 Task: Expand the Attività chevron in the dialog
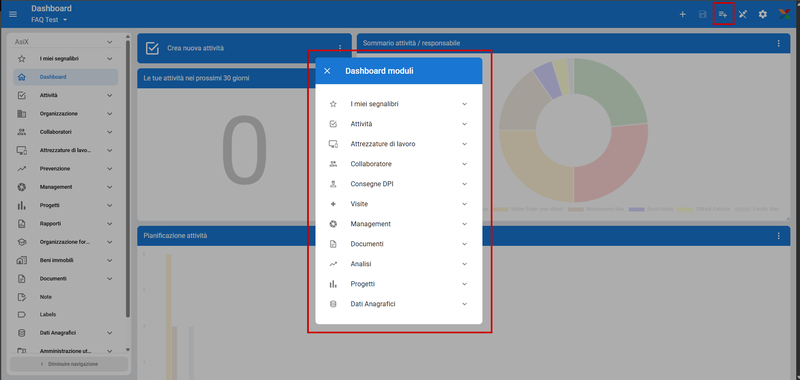point(464,124)
